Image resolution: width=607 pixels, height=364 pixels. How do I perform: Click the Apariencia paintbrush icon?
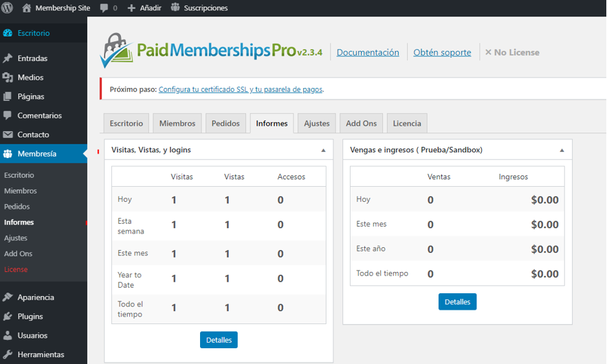(x=8, y=297)
